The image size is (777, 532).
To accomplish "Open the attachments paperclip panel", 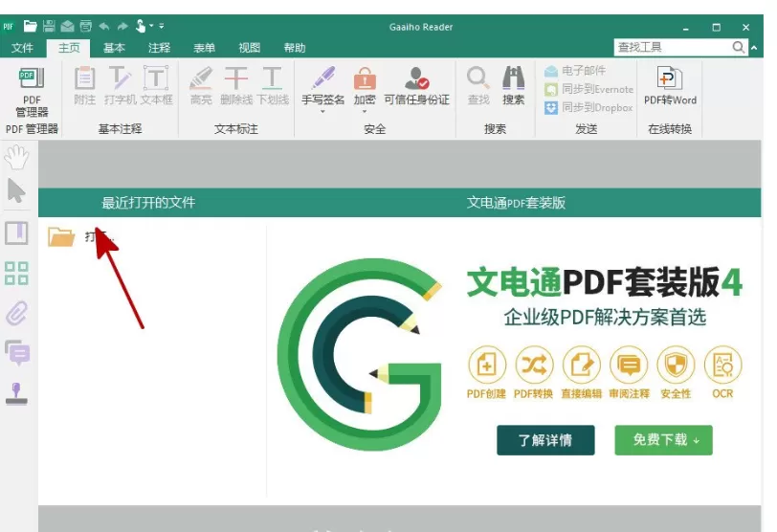I will tap(16, 313).
